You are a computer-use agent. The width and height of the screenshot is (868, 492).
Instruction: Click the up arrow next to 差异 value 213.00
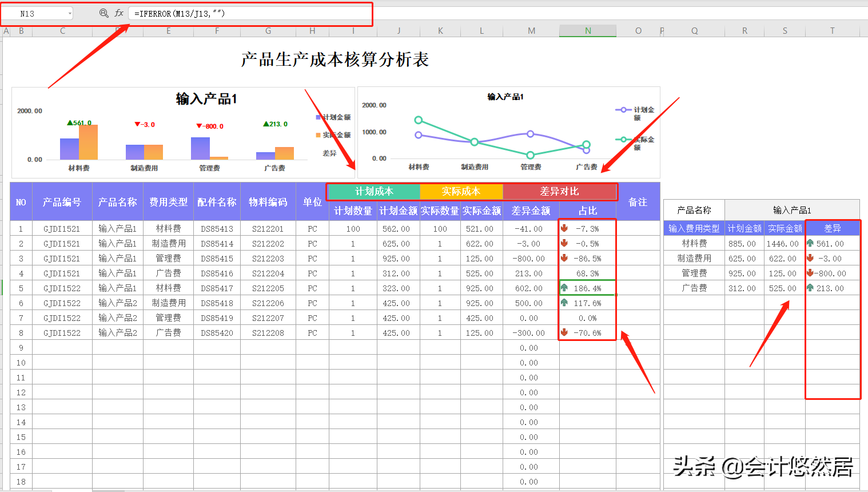pyautogui.click(x=810, y=288)
